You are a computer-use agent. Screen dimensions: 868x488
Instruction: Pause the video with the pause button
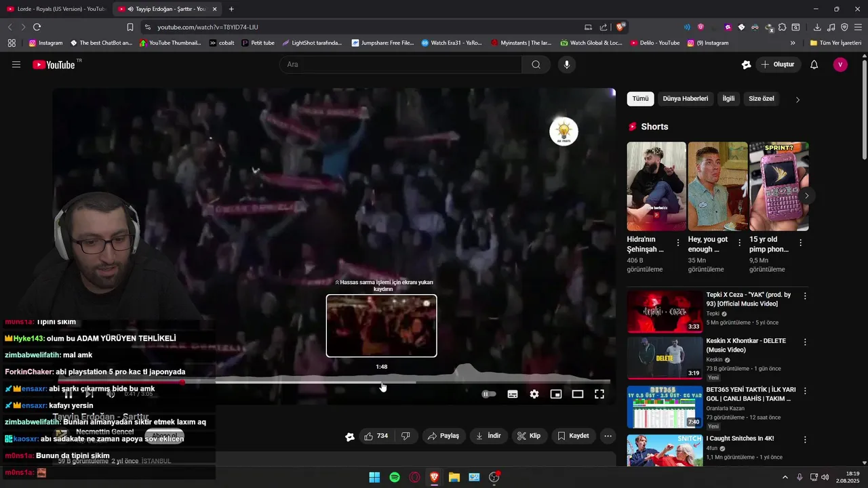click(68, 394)
